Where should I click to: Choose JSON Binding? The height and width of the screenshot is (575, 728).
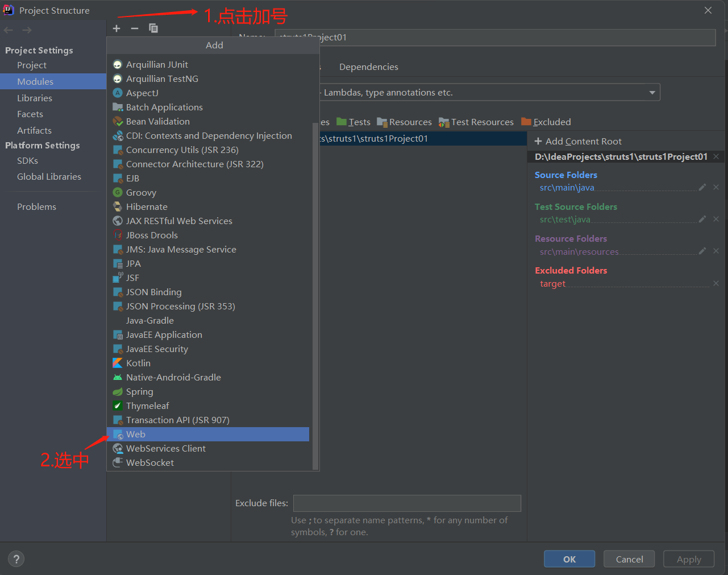[x=208, y=292]
